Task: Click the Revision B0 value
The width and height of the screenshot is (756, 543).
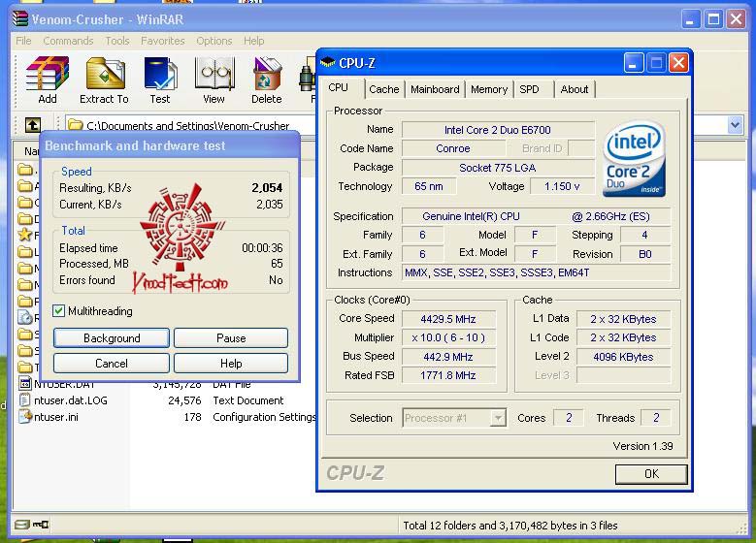Action: (645, 254)
